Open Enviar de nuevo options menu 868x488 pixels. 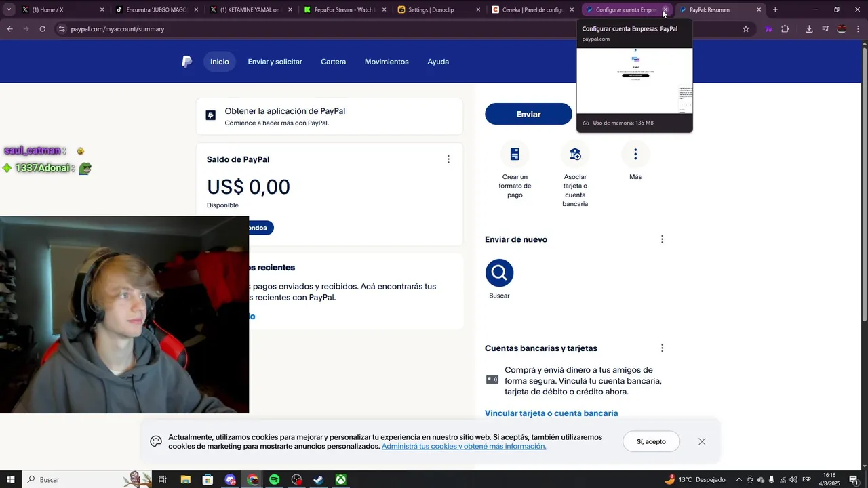pos(662,239)
